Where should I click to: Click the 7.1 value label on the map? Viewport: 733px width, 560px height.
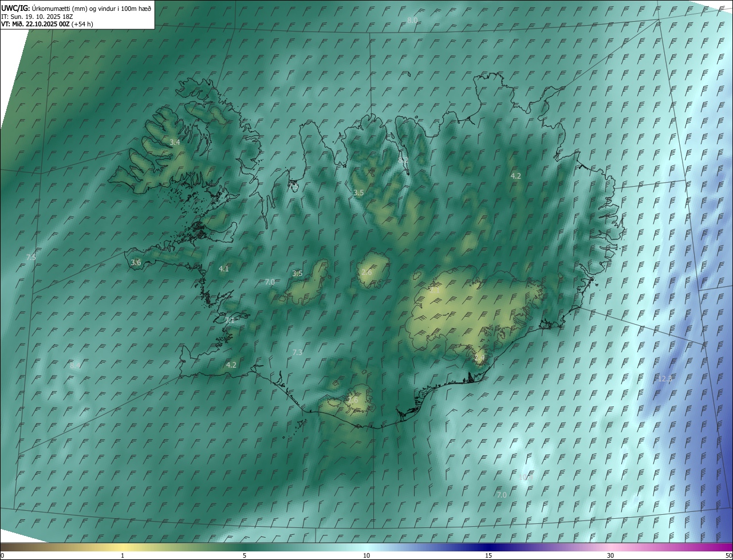(230, 321)
